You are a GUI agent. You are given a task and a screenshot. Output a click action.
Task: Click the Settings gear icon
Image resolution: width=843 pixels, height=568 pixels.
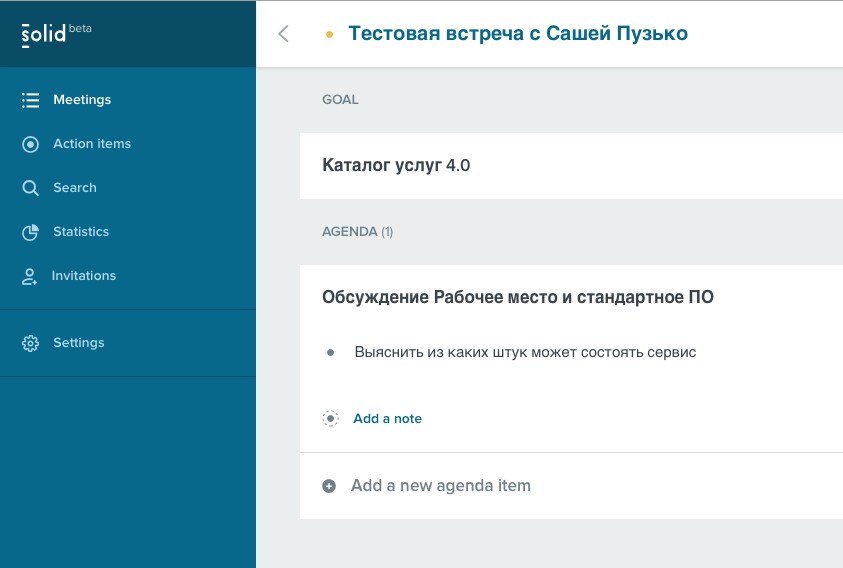[x=30, y=343]
